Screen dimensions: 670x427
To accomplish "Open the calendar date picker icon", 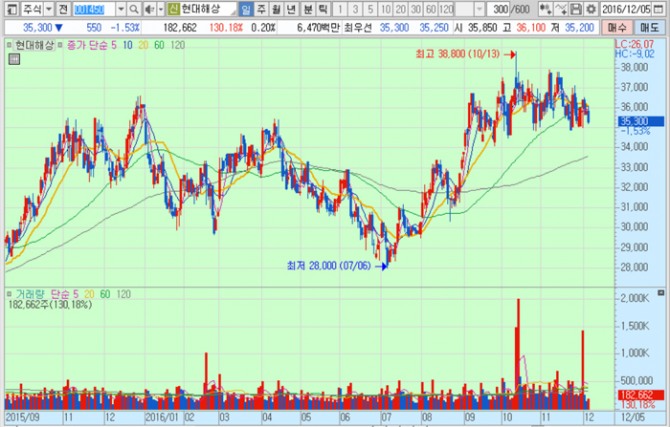I will (x=661, y=9).
